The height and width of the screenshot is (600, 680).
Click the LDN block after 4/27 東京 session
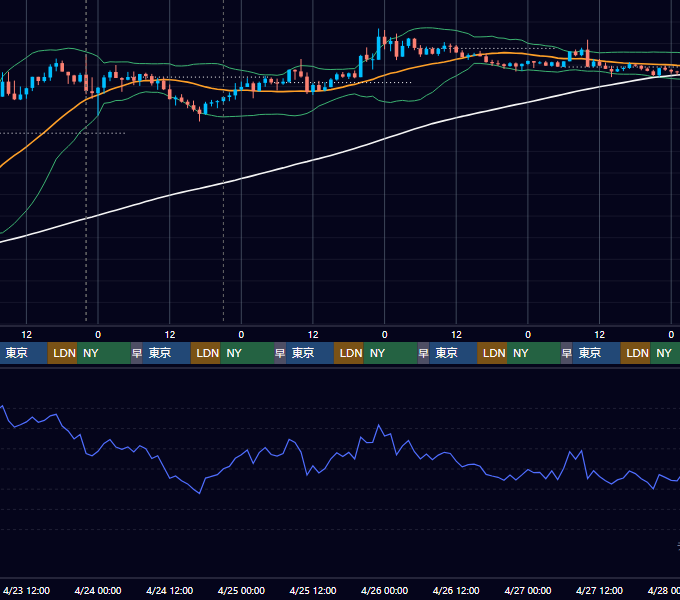click(635, 353)
